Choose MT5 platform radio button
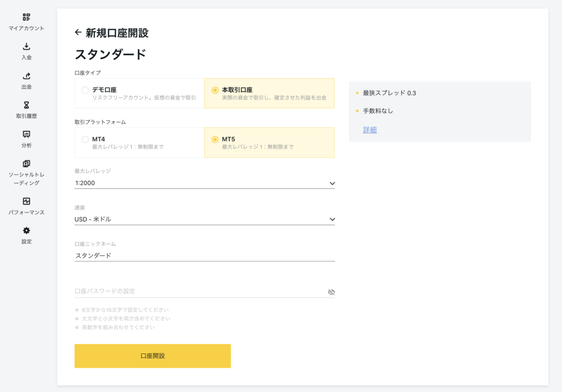562x392 pixels. [x=215, y=139]
